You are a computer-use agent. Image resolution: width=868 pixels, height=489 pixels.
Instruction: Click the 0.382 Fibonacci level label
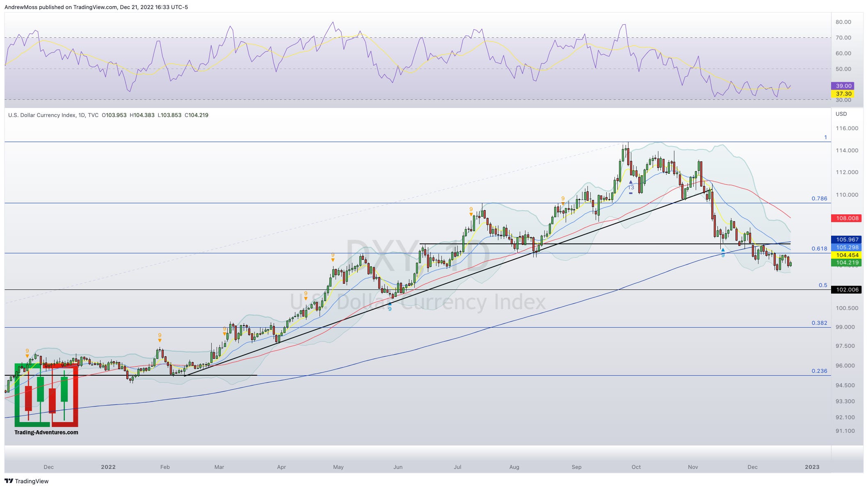click(819, 323)
